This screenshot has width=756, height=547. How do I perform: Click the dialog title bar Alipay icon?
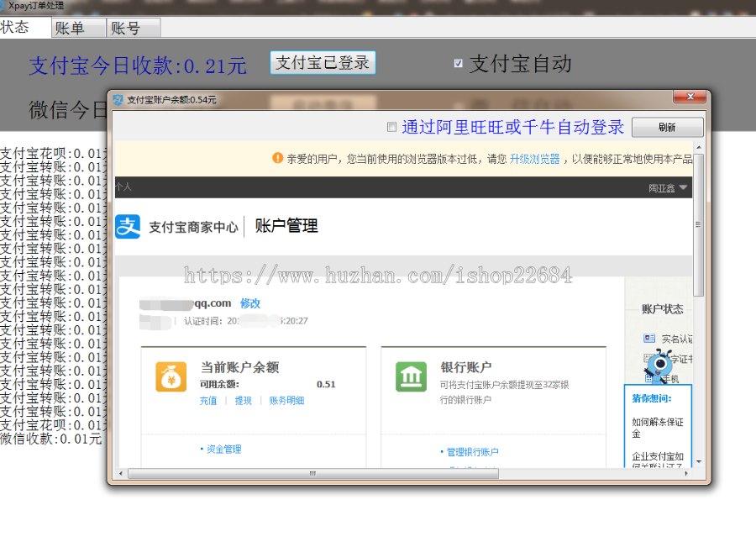(118, 100)
